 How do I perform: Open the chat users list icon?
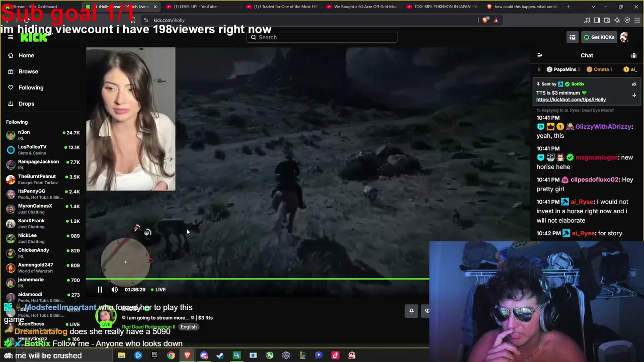tap(634, 55)
